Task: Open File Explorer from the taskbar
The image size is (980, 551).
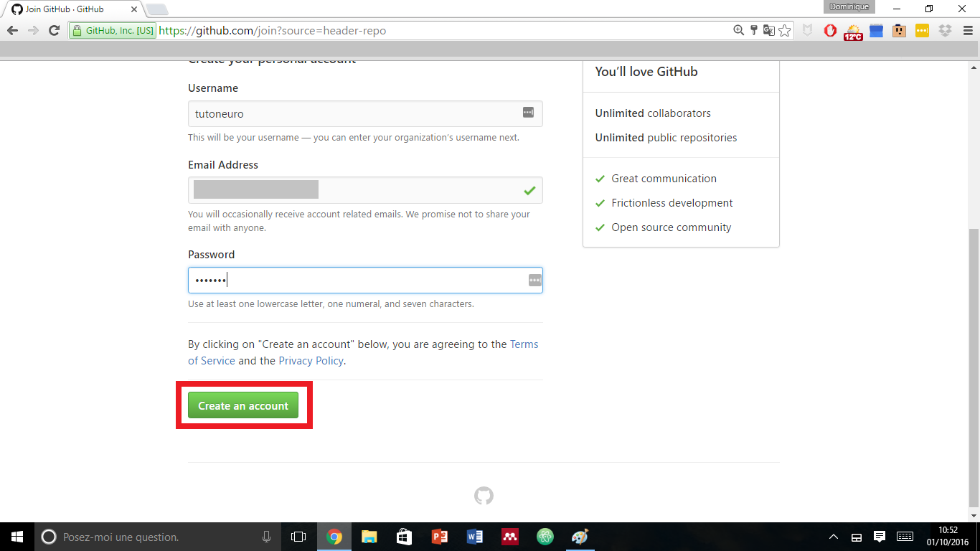Action: click(369, 537)
